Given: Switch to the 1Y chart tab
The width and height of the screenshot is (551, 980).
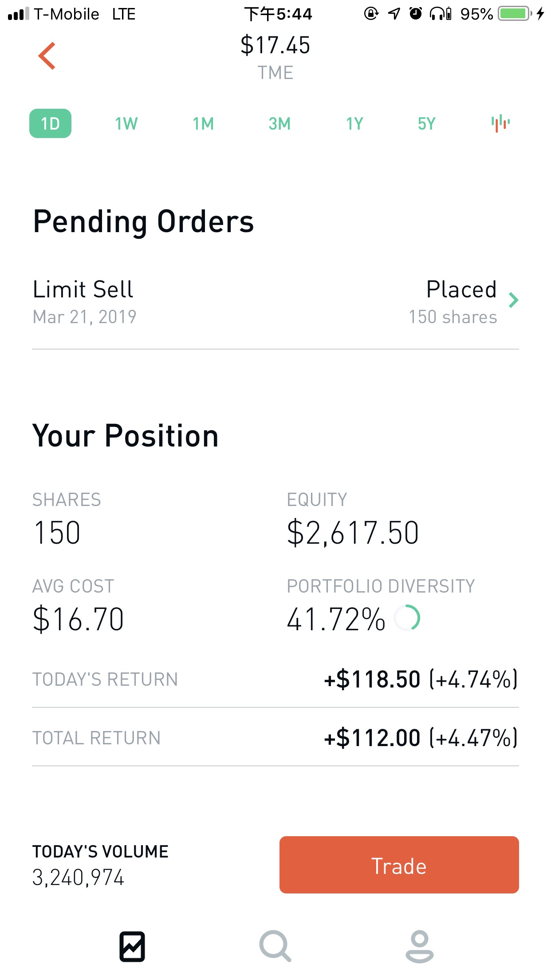Looking at the screenshot, I should pos(355,123).
